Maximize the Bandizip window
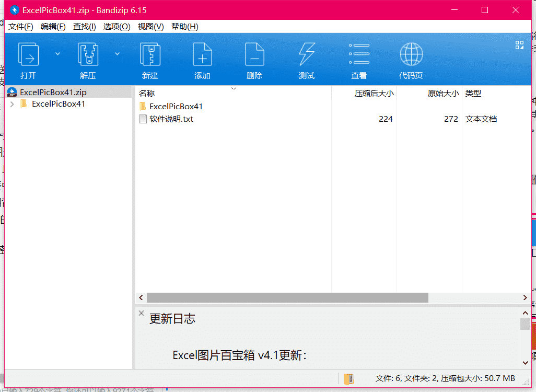536x392 pixels. click(485, 10)
